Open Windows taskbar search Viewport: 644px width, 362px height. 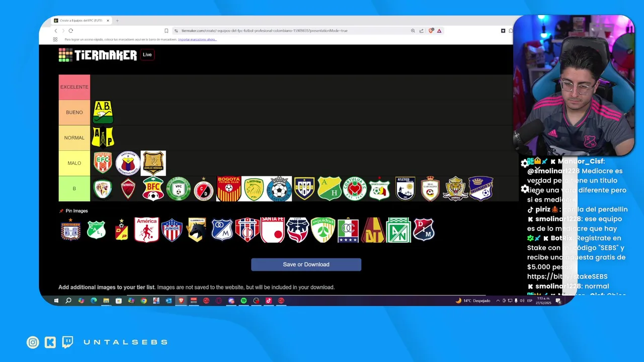point(68,301)
